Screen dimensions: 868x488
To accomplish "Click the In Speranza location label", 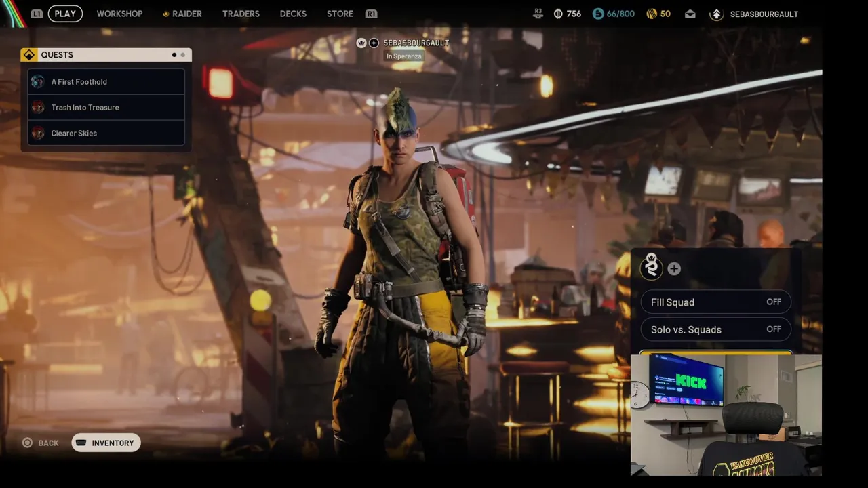I will (404, 56).
